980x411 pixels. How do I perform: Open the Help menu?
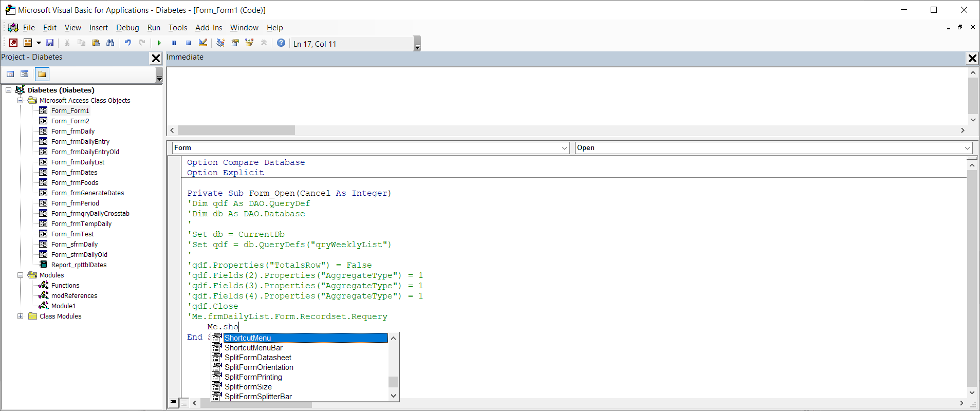coord(275,28)
